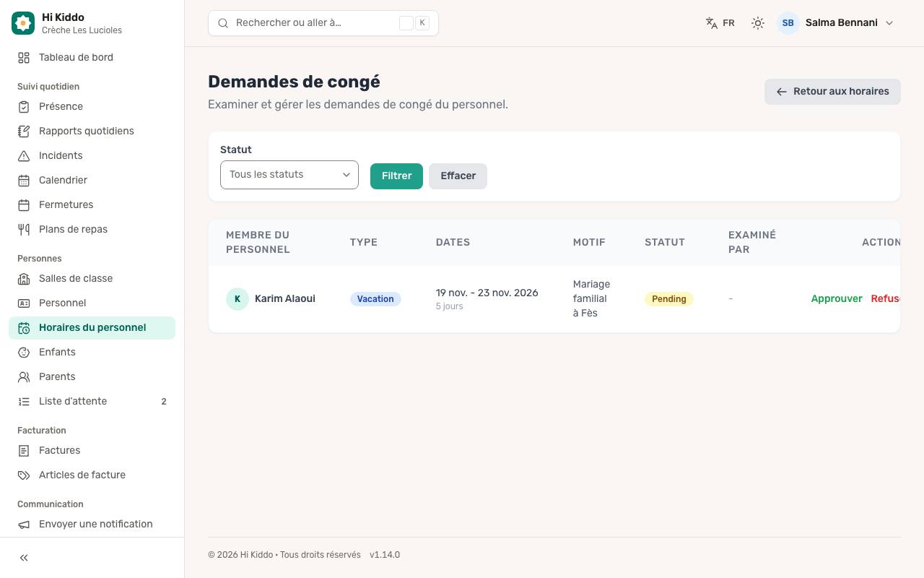924x578 pixels.
Task: Go to Horaires du personnel menu item
Action: click(92, 328)
